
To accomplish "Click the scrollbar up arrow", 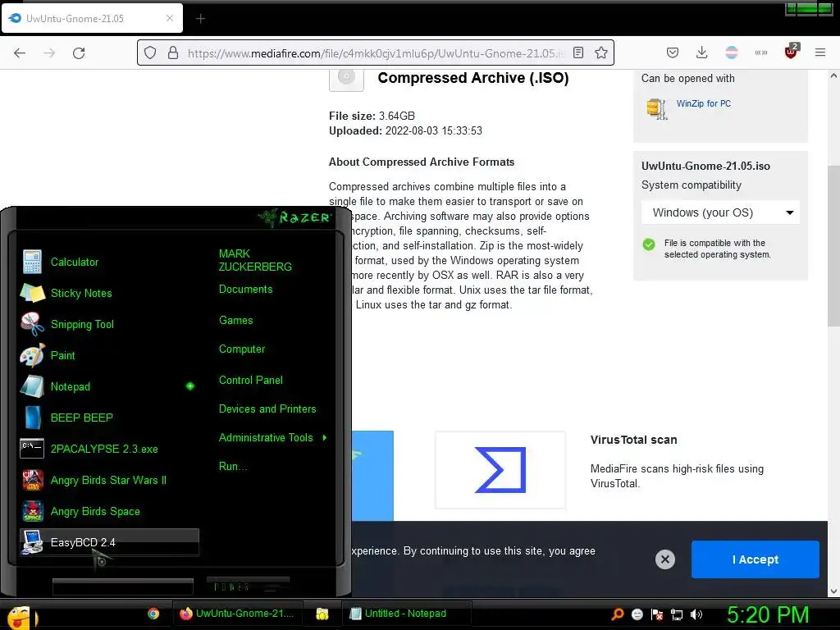I will [x=833, y=76].
